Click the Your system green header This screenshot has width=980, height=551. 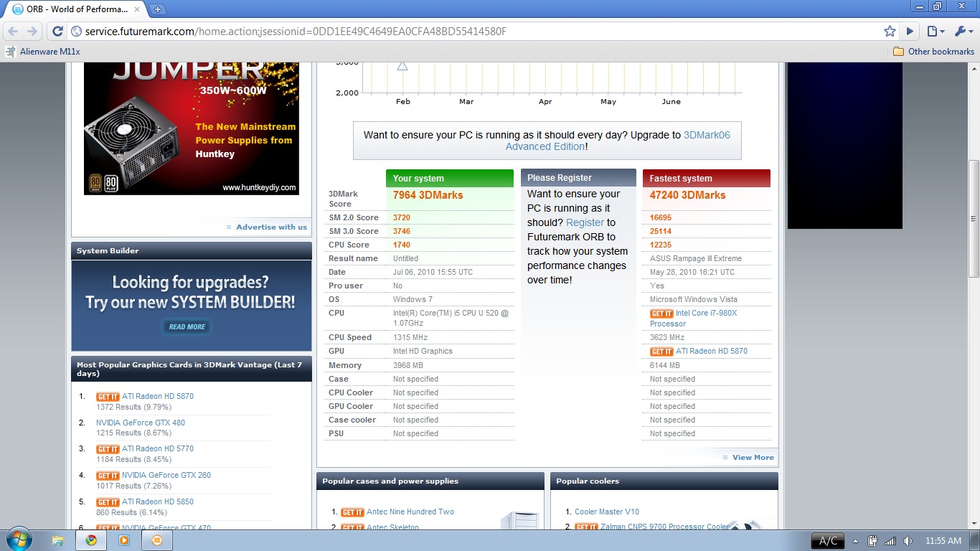[x=450, y=178]
